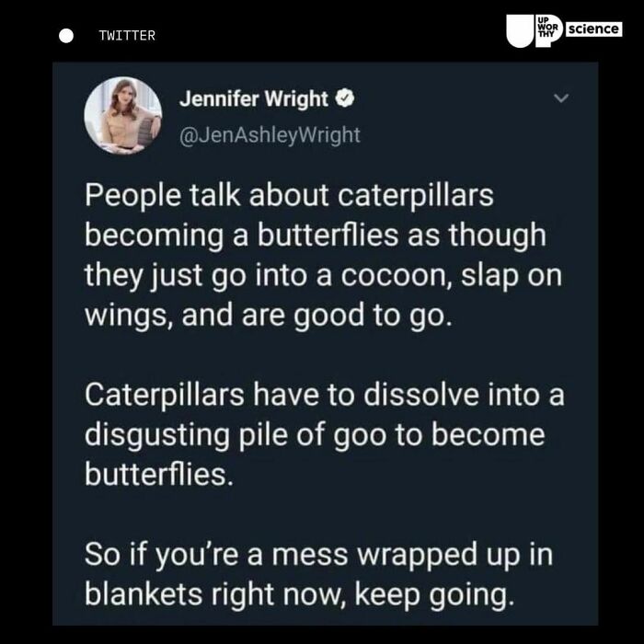
Task: Click the line 'becoming a butterflies as though'
Action: [x=316, y=236]
